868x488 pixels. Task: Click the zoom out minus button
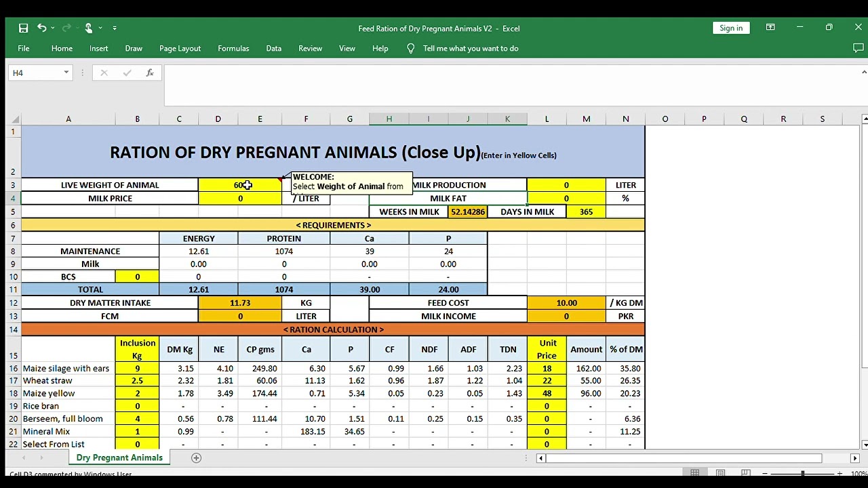click(x=766, y=474)
